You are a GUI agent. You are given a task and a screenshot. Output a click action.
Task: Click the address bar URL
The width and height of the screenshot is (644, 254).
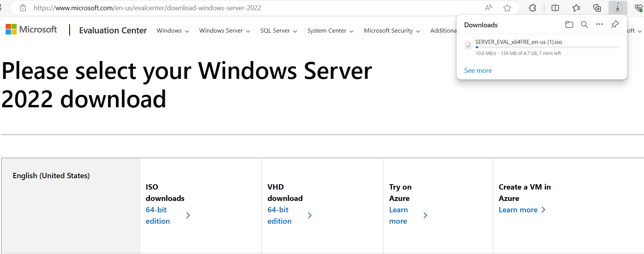point(147,8)
